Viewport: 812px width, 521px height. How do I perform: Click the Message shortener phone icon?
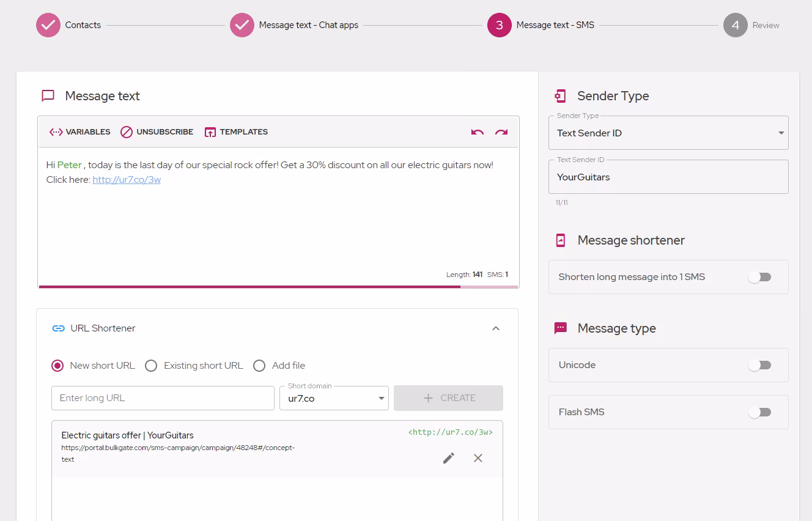coord(561,240)
